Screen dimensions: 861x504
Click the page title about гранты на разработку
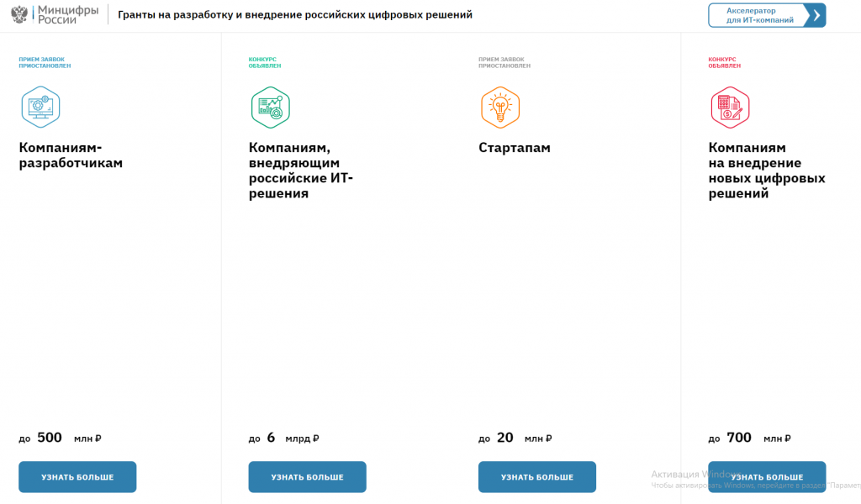point(295,15)
